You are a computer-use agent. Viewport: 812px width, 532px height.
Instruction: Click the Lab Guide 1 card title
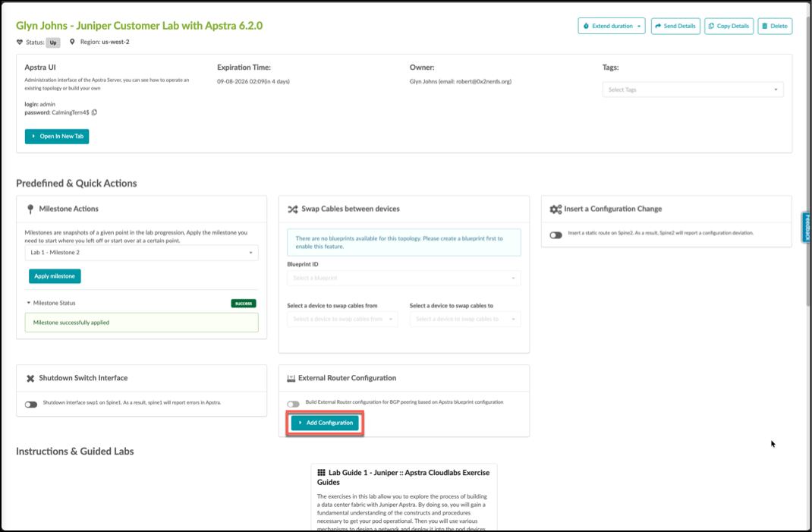click(404, 477)
